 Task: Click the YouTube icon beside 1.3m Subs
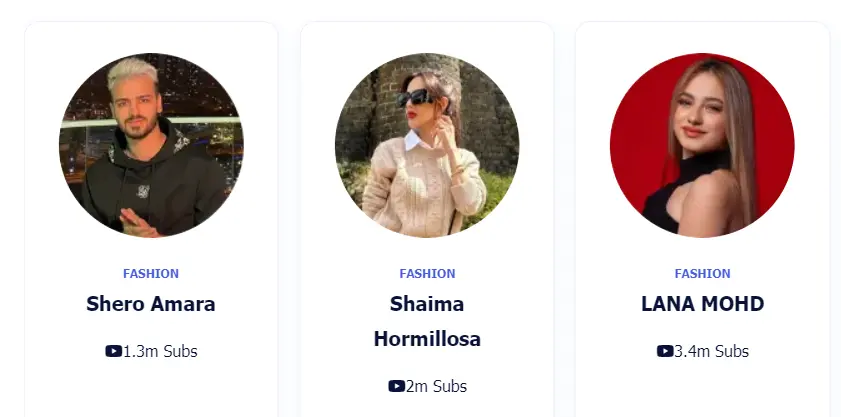point(113,351)
